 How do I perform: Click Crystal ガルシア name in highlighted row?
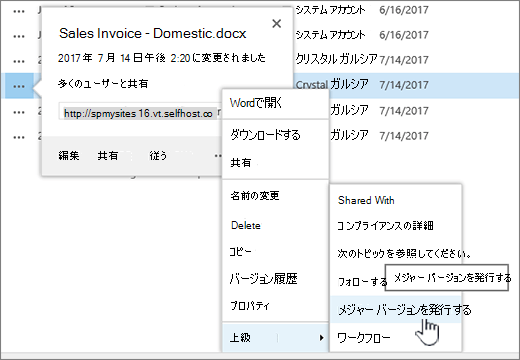pos(332,84)
